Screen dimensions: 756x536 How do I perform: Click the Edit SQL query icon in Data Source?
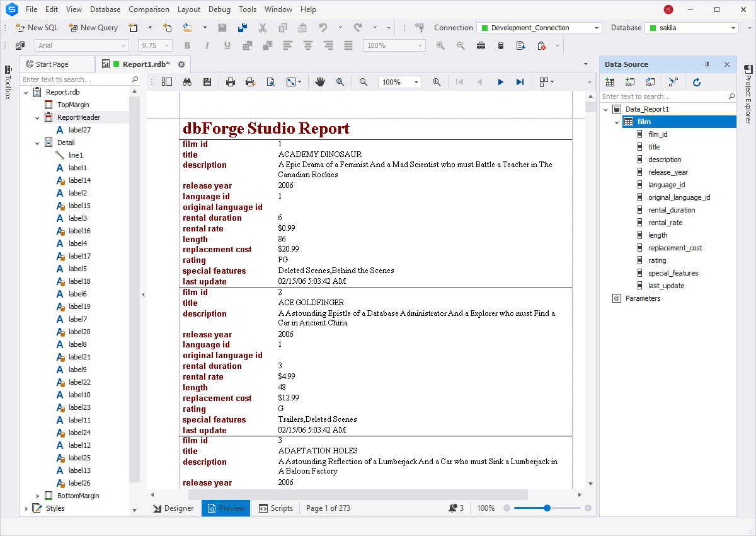[650, 82]
